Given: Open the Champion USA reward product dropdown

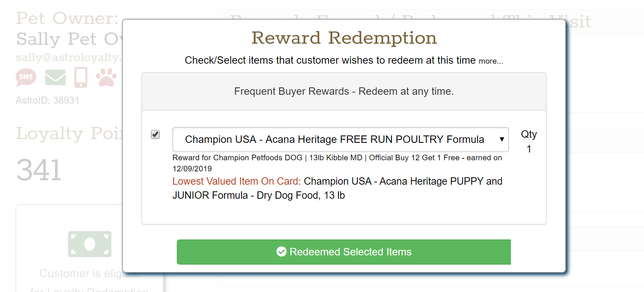Looking at the screenshot, I should pyautogui.click(x=334, y=140).
